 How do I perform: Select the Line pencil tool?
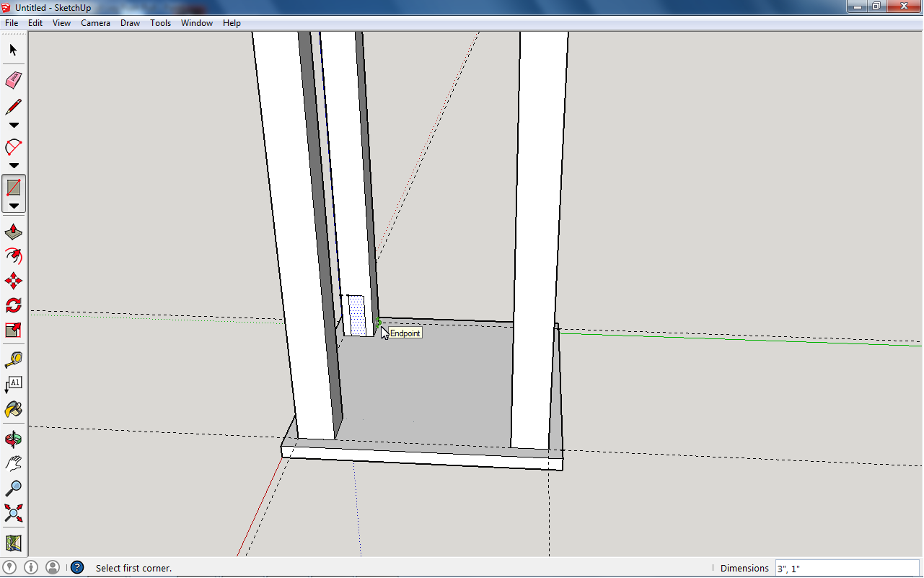(x=14, y=108)
